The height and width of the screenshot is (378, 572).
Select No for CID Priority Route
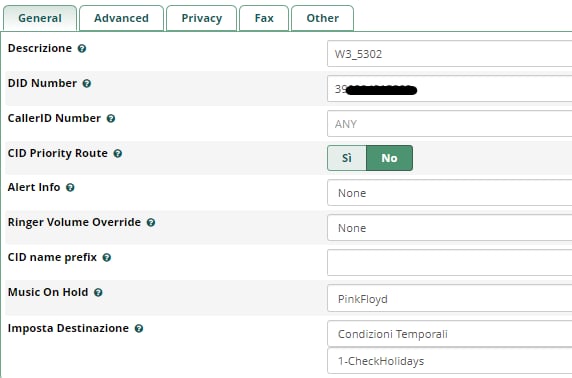pyautogui.click(x=389, y=158)
